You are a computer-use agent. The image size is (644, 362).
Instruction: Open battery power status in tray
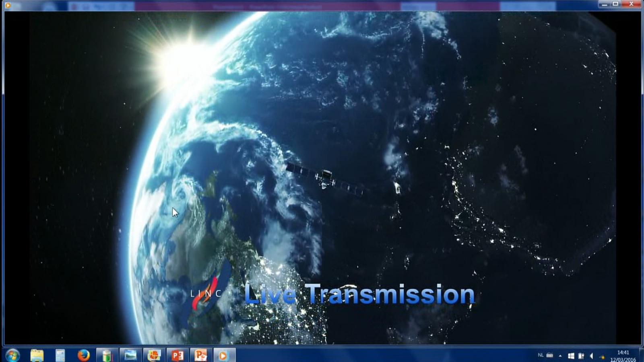[x=581, y=356]
